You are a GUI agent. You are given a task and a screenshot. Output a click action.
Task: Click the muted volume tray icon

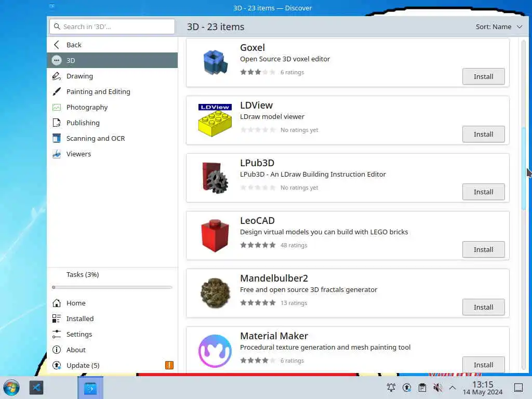coord(437,388)
